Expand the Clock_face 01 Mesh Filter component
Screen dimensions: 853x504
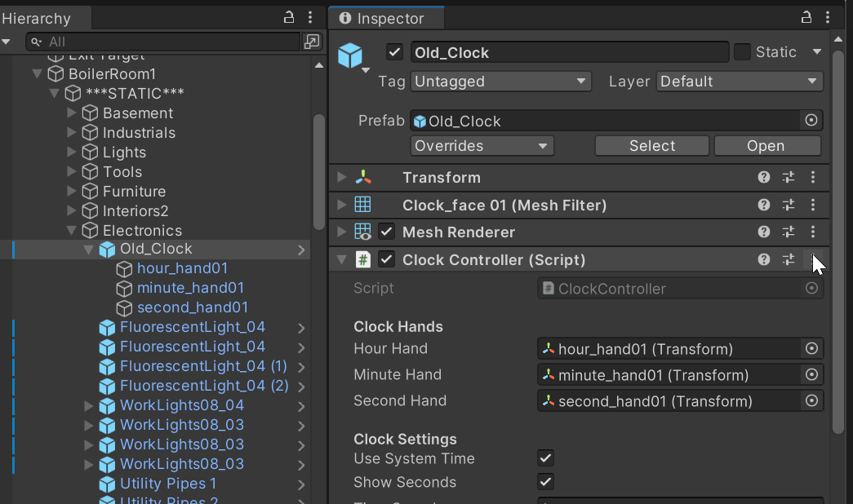tap(342, 205)
